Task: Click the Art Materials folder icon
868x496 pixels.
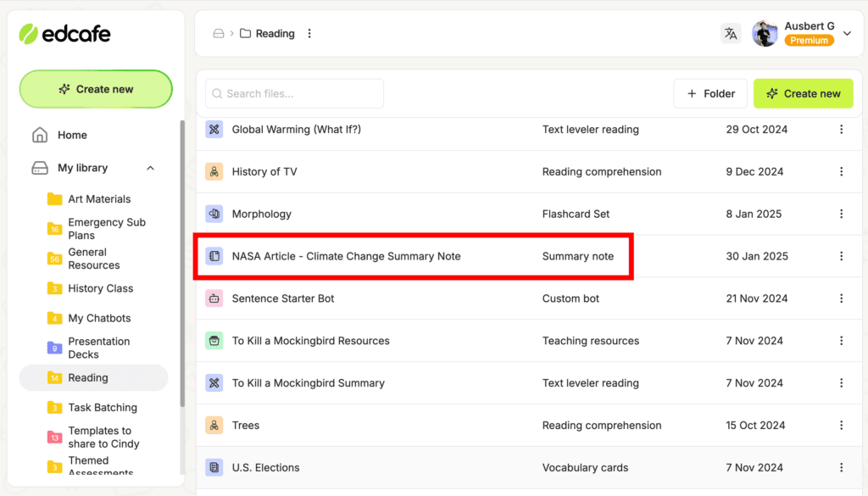Action: pos(54,198)
